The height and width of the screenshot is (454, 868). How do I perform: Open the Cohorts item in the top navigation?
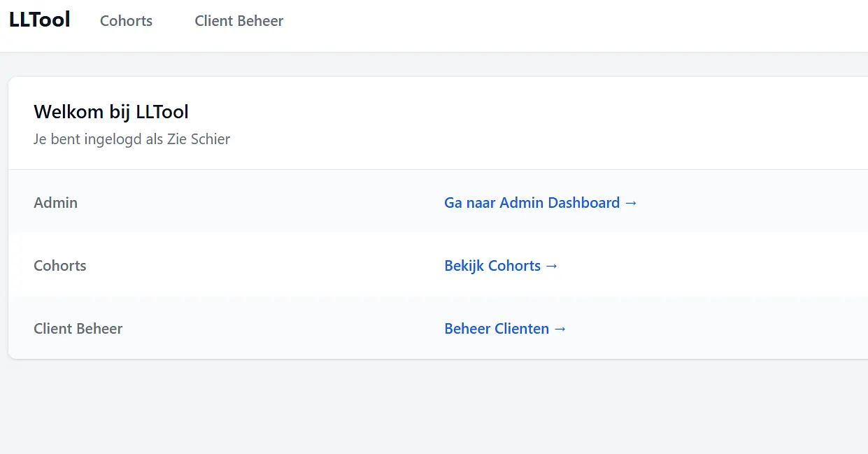tap(126, 21)
